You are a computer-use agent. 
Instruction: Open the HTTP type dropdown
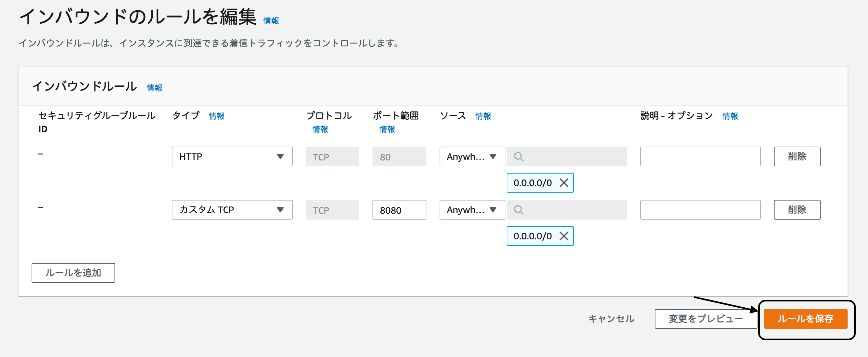click(232, 156)
